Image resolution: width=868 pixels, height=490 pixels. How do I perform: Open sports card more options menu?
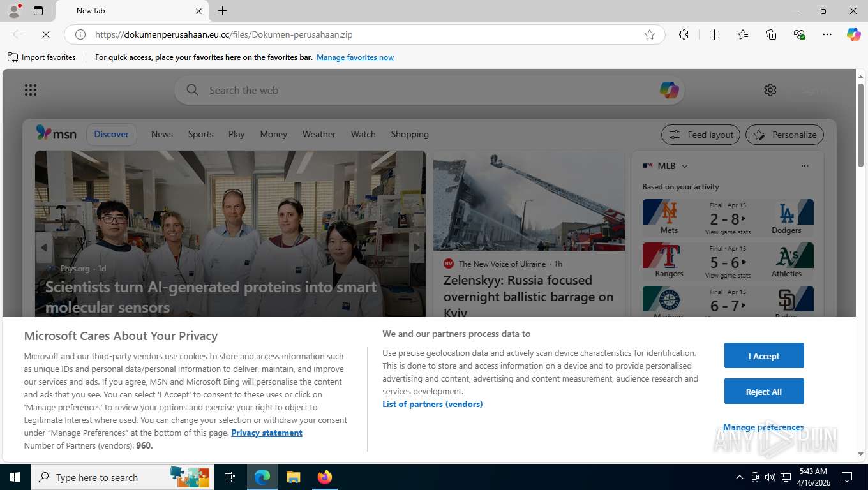pyautogui.click(x=804, y=166)
